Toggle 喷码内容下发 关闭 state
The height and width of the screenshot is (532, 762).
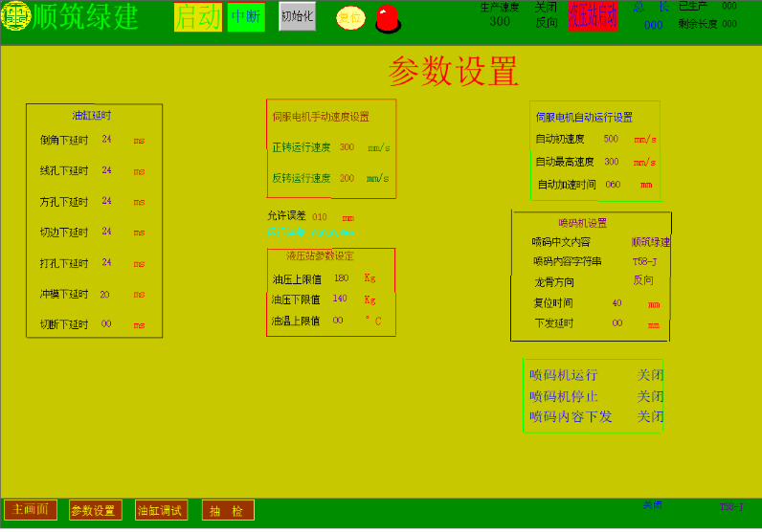pos(650,417)
